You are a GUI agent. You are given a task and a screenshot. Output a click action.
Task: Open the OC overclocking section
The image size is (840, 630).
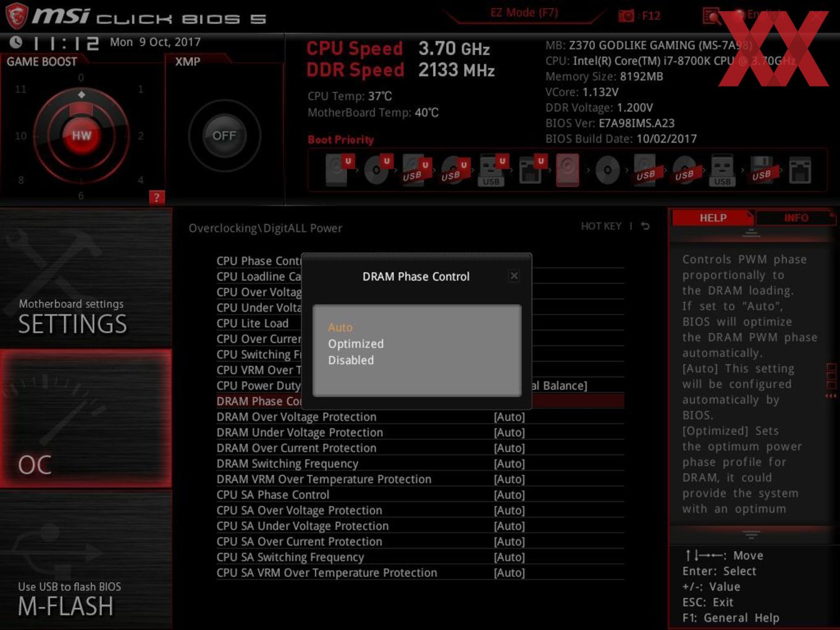(86, 418)
